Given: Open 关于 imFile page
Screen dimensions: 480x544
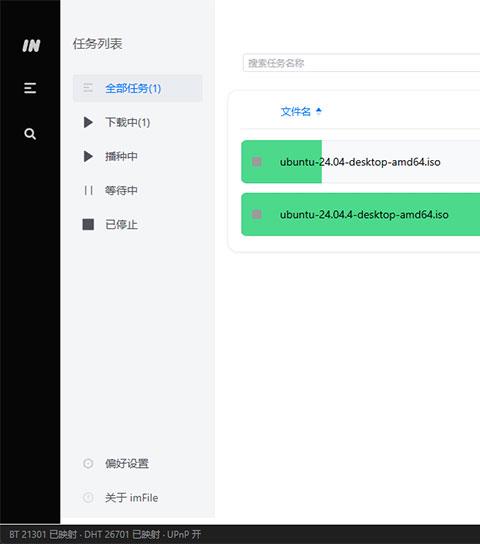Looking at the screenshot, I should tap(138, 498).
